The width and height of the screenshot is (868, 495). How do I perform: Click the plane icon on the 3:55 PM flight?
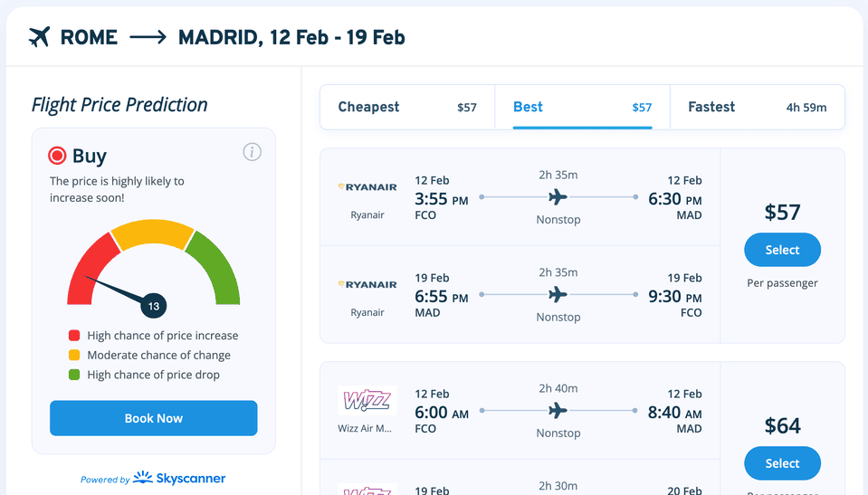558,197
